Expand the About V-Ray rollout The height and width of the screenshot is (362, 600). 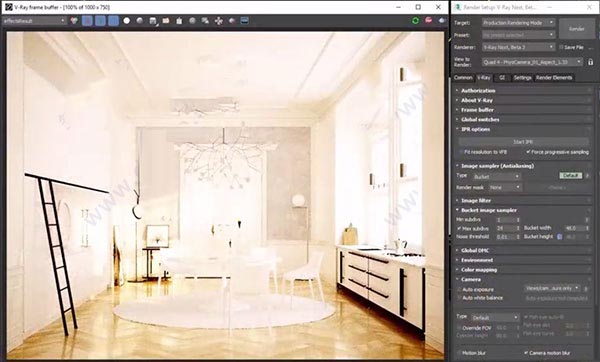pyautogui.click(x=523, y=100)
